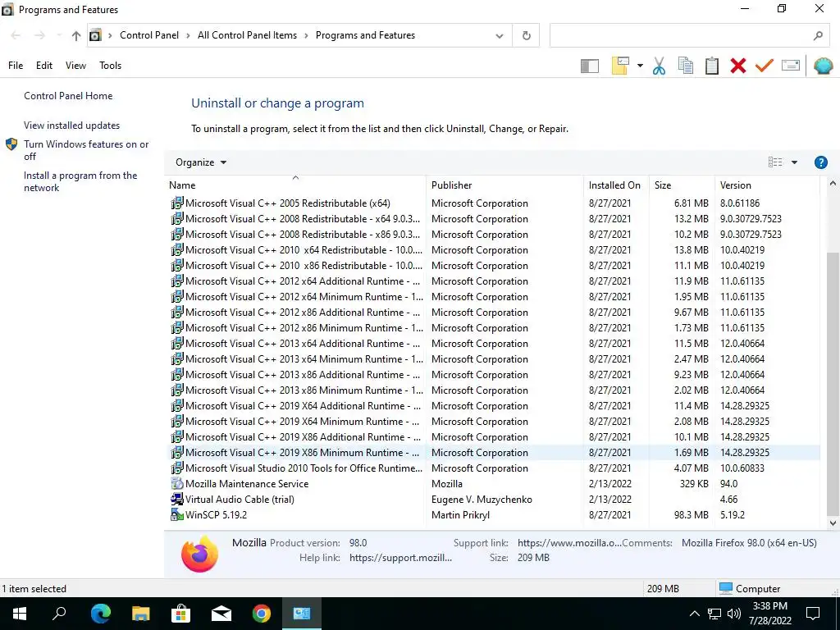This screenshot has width=840, height=630.
Task: Open the notification center icon
Action: pos(813,614)
